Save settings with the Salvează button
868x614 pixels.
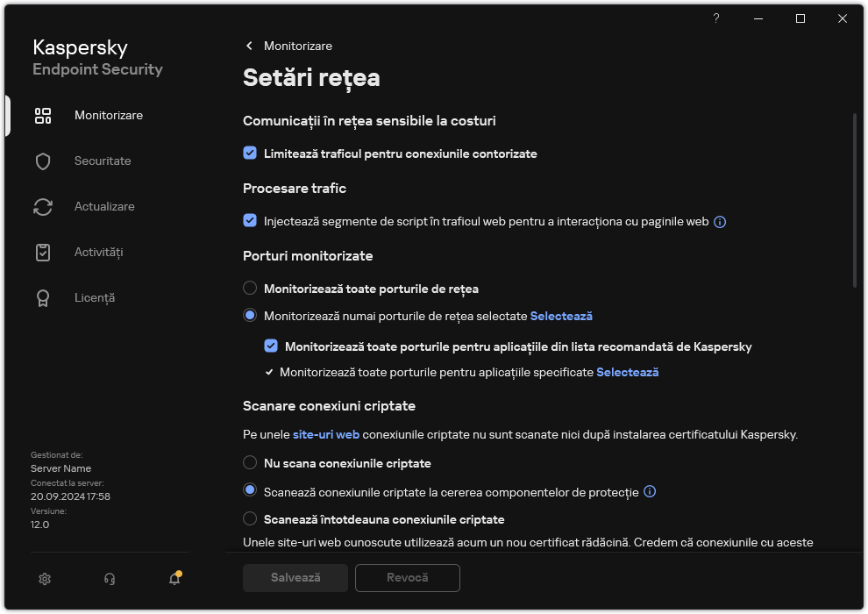click(x=295, y=577)
